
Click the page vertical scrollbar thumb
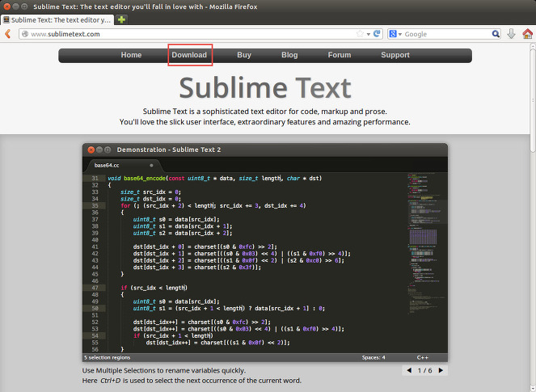(x=533, y=101)
